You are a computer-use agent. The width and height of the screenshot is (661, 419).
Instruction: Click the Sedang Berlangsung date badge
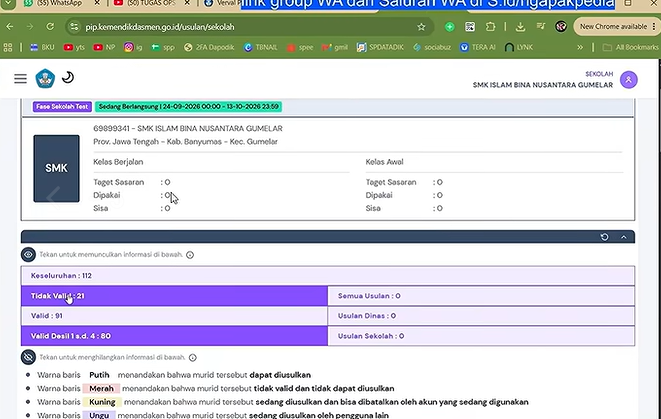tap(188, 107)
